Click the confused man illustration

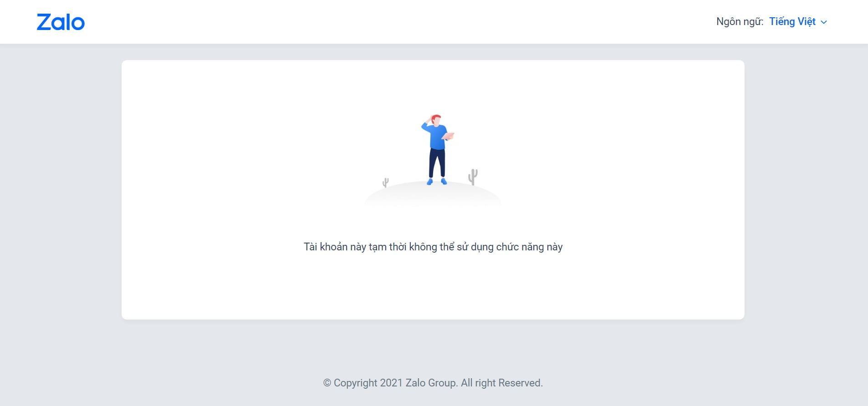coord(436,150)
